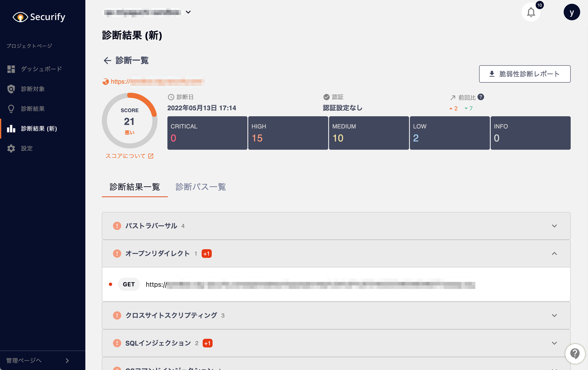Collapse the オープンリダイレクト section
Viewport: 588px width, 370px height.
(x=554, y=253)
